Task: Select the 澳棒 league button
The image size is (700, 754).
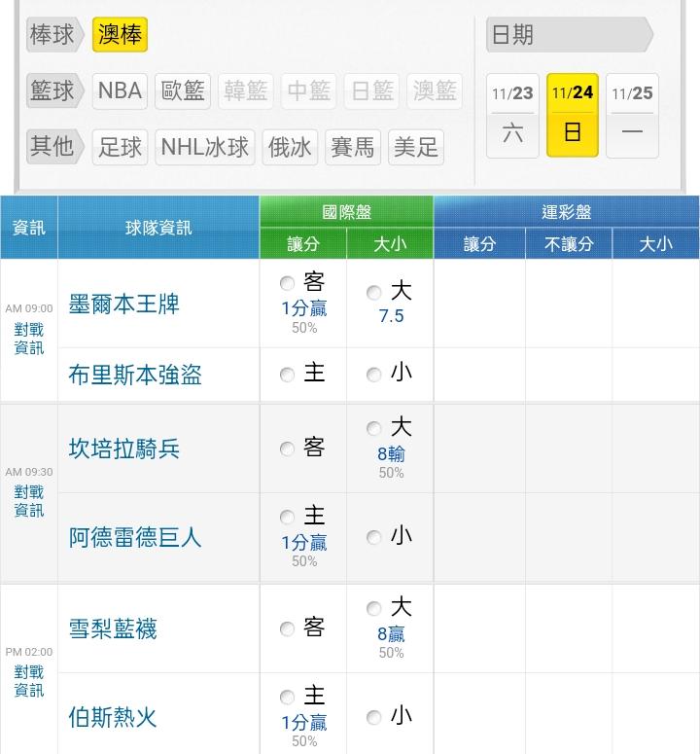Action: point(120,35)
